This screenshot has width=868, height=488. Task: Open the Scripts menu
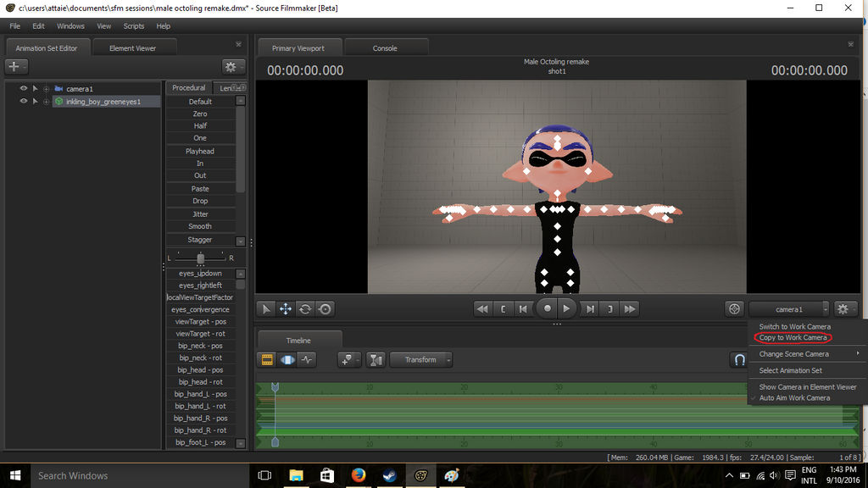(x=133, y=26)
